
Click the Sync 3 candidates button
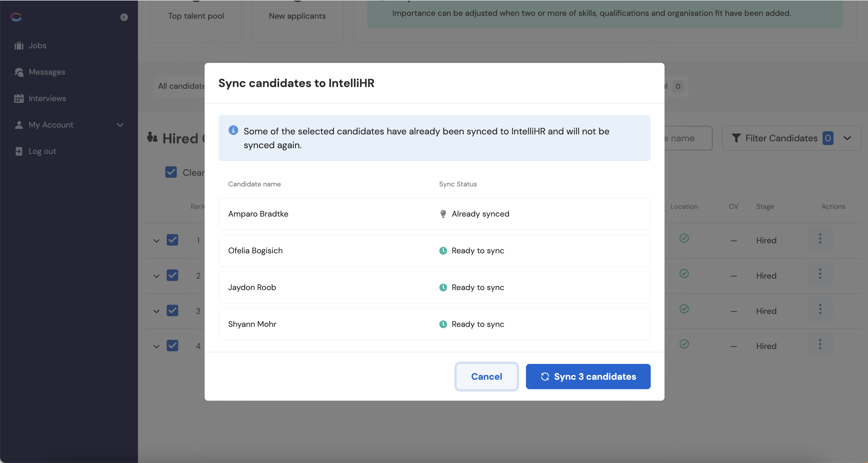(x=588, y=377)
